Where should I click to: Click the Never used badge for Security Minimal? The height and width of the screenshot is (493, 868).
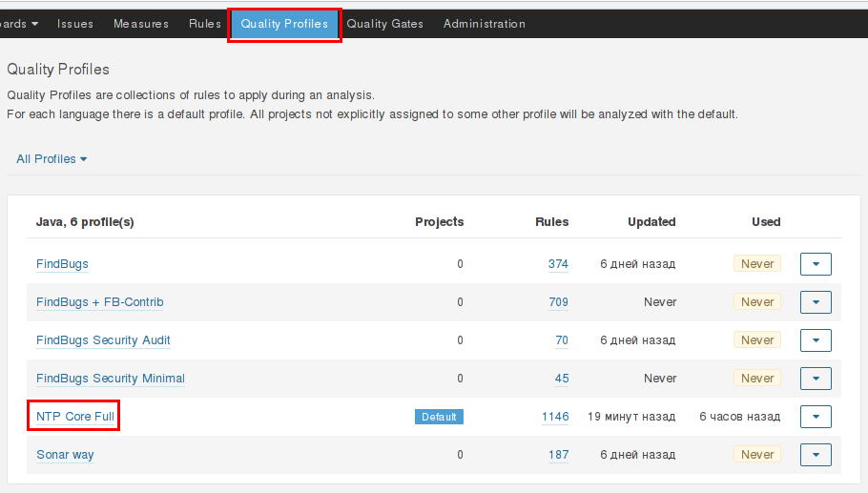(757, 379)
